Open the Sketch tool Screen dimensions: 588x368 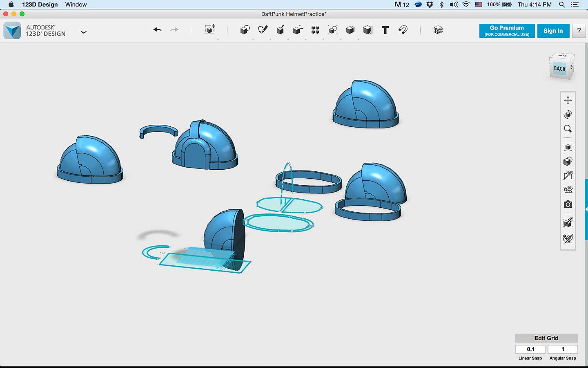tap(263, 30)
